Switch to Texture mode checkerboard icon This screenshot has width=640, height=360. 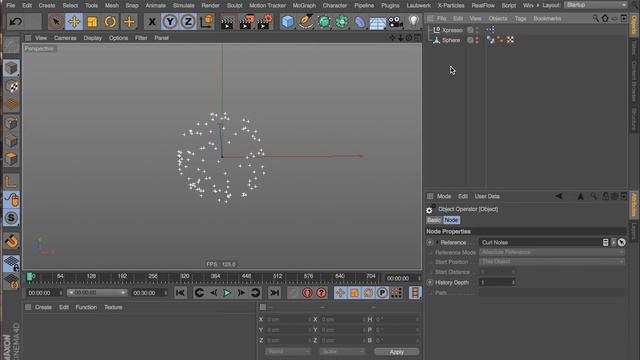coord(11,86)
